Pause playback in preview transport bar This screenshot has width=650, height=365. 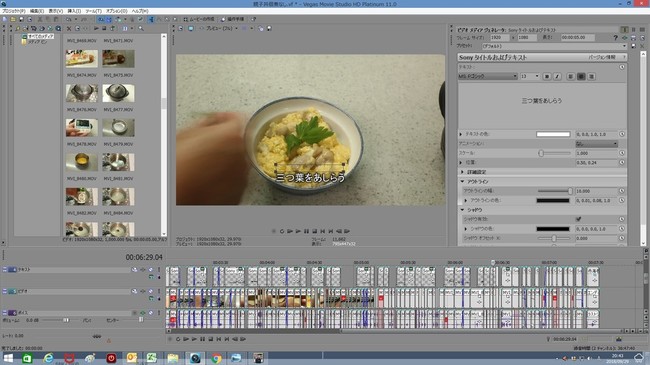[306, 231]
